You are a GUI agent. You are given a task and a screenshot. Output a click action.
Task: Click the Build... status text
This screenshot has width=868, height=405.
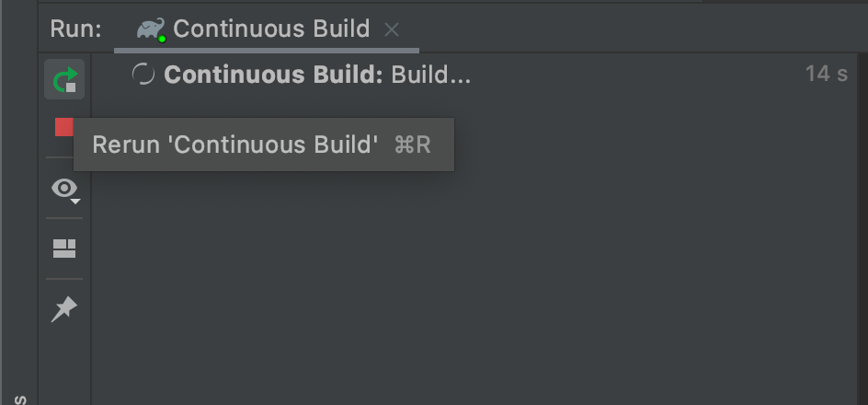[430, 75]
